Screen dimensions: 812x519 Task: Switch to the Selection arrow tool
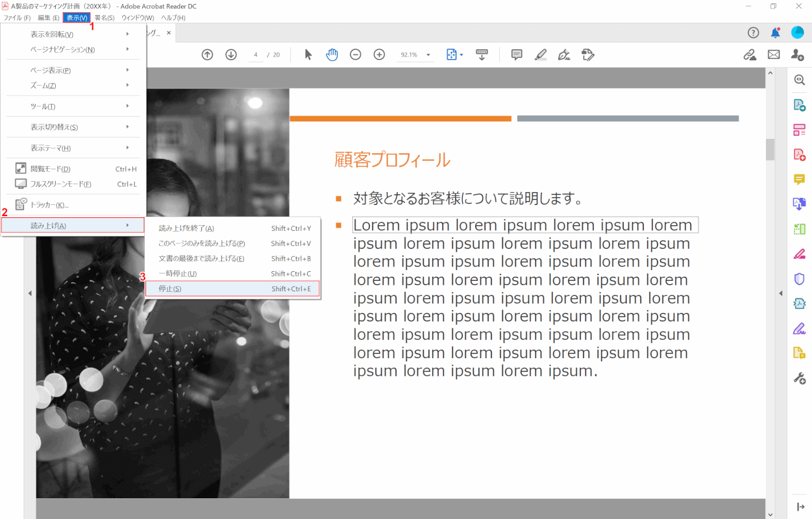point(308,54)
